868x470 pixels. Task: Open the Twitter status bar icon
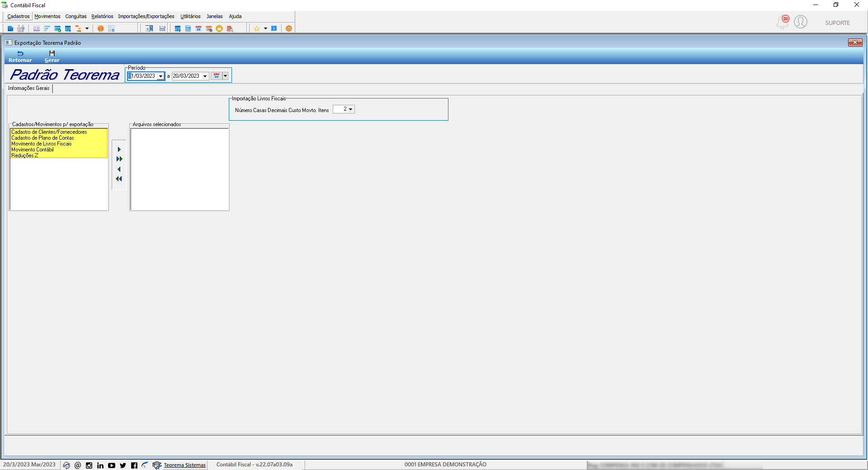click(123, 465)
